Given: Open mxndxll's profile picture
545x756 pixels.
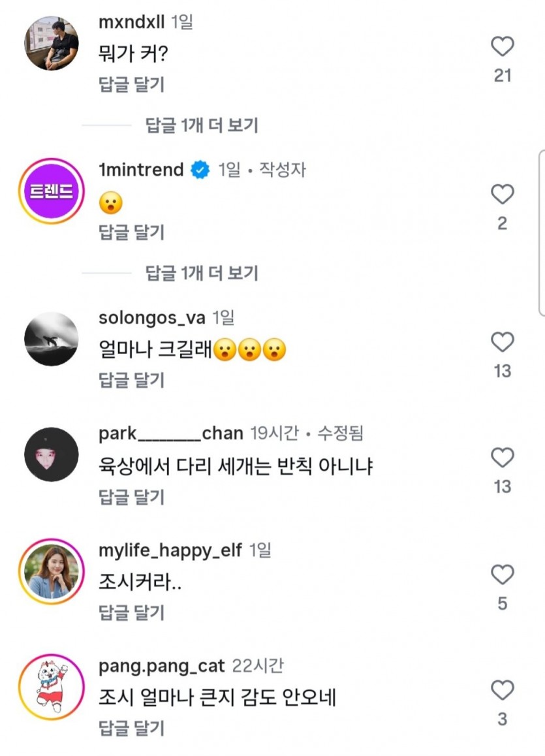Looking at the screenshot, I should pyautogui.click(x=52, y=43).
